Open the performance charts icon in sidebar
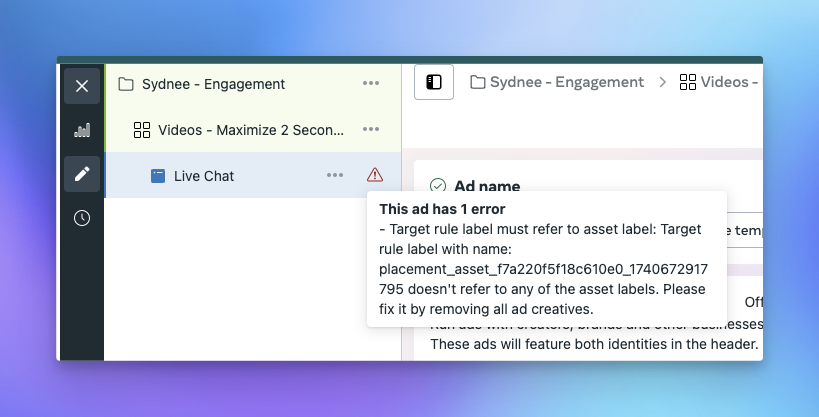The image size is (819, 417). tap(82, 130)
